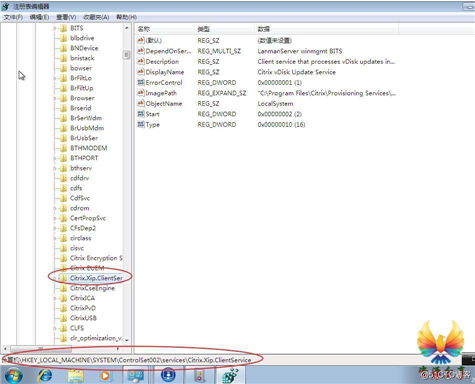Viewport: 475px width, 384px height.
Task: Click the CitrixUSB folder icon
Action: tap(63, 318)
